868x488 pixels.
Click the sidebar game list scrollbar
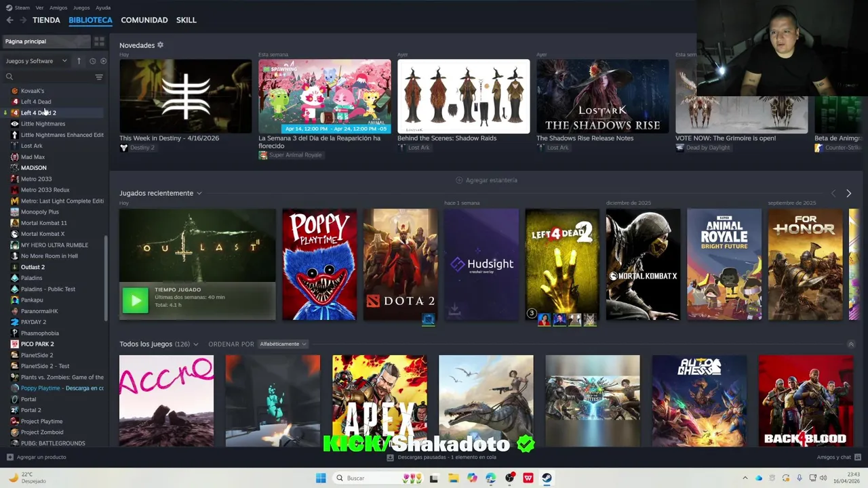pyautogui.click(x=106, y=278)
